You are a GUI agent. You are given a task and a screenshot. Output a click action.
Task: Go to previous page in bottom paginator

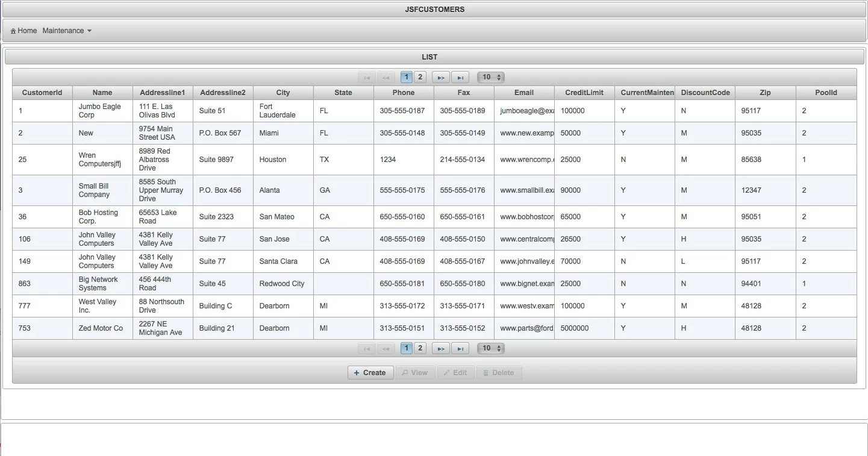(x=386, y=348)
